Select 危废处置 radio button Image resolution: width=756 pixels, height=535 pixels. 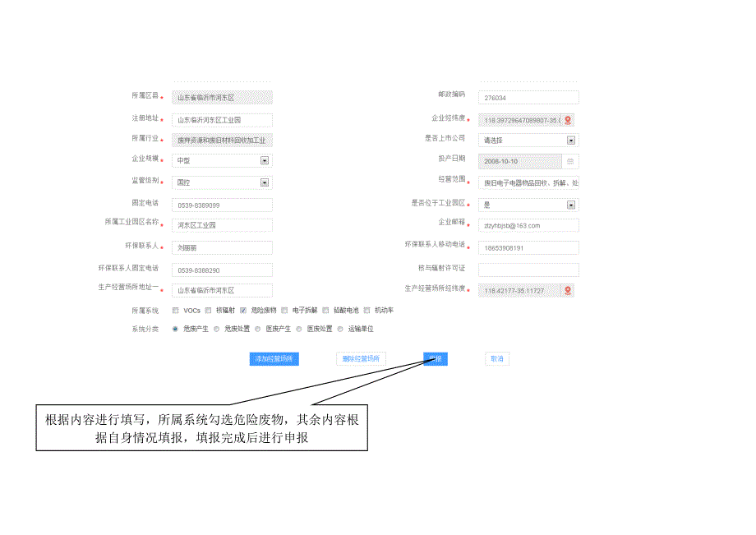[216, 330]
